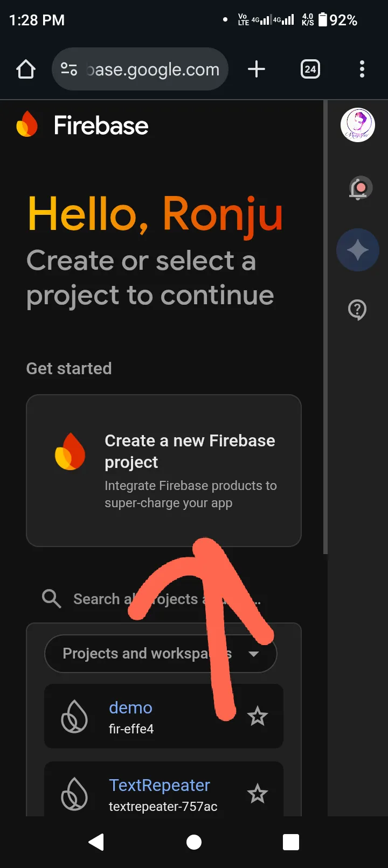This screenshot has width=388, height=868.
Task: Create a new Firebase project
Action: 164,471
